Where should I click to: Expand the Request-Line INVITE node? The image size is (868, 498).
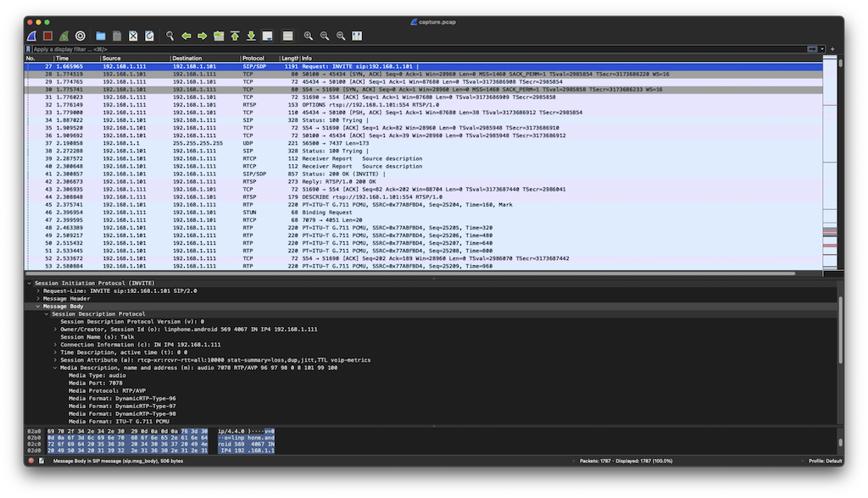coord(38,291)
